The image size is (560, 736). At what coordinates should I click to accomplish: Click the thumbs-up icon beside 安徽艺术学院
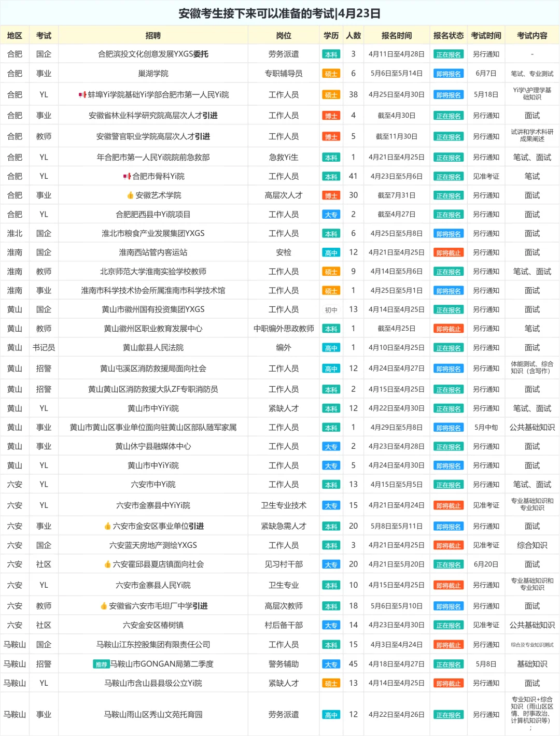click(x=131, y=195)
